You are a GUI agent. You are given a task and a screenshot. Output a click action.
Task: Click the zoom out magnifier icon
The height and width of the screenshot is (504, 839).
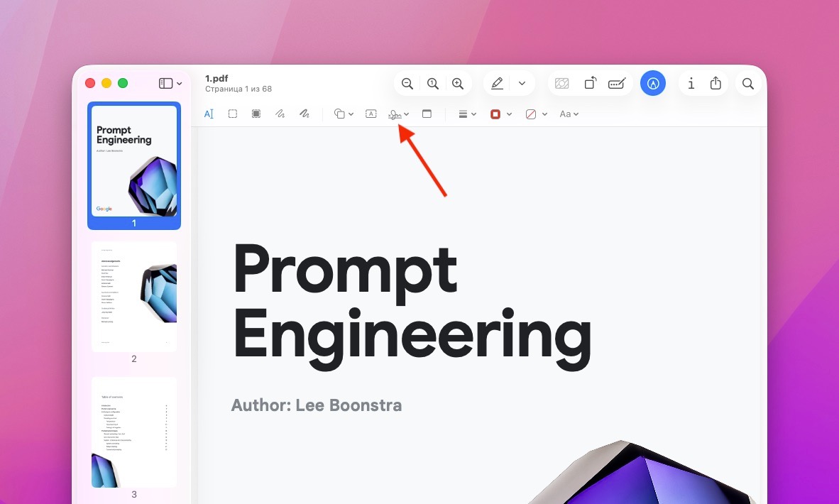[407, 84]
